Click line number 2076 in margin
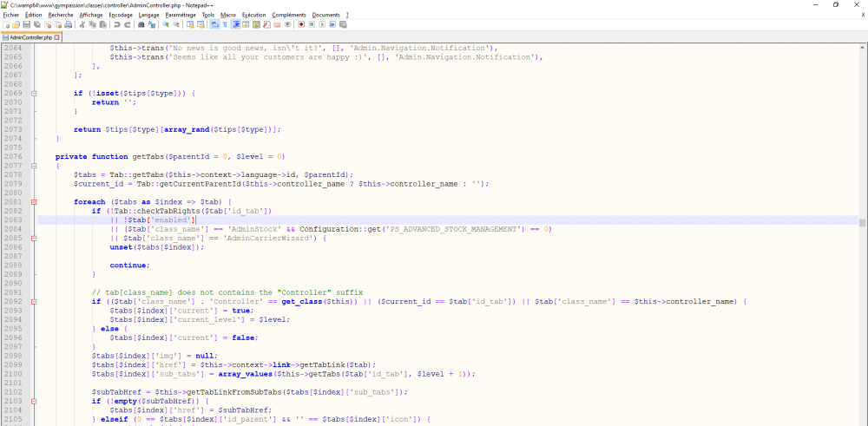The width and height of the screenshot is (868, 426). click(x=13, y=156)
